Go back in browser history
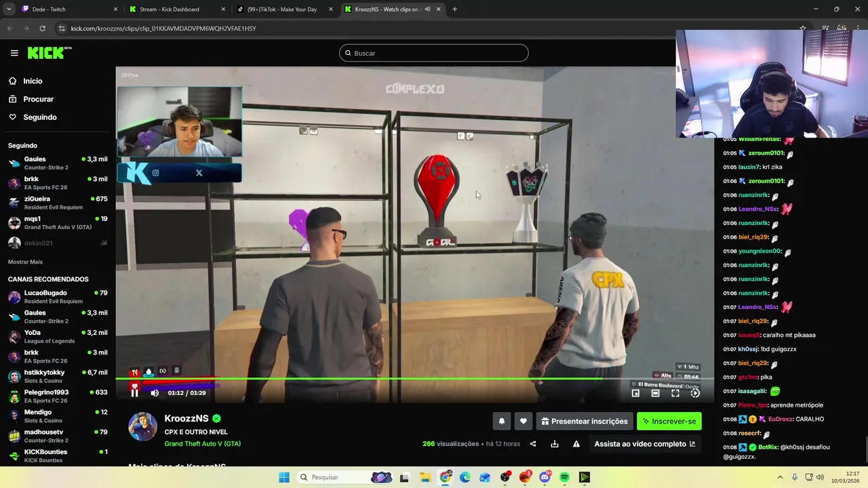The height and width of the screenshot is (488, 868). (x=9, y=28)
